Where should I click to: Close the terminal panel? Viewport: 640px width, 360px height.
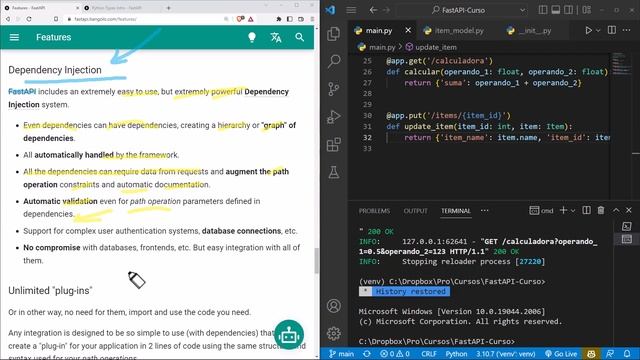pyautogui.click(x=629, y=210)
